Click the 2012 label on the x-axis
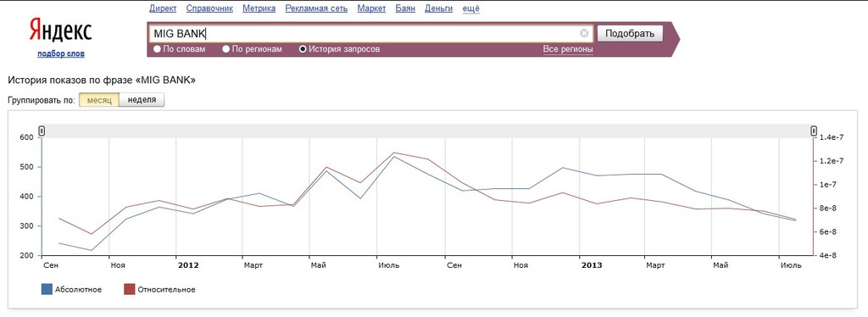The width and height of the screenshot is (868, 317). pos(188,265)
